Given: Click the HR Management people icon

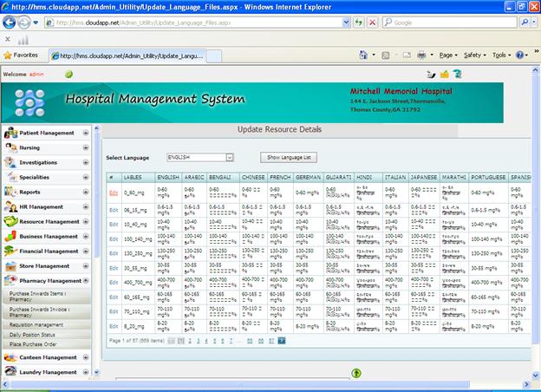Looking at the screenshot, I should coord(11,206).
